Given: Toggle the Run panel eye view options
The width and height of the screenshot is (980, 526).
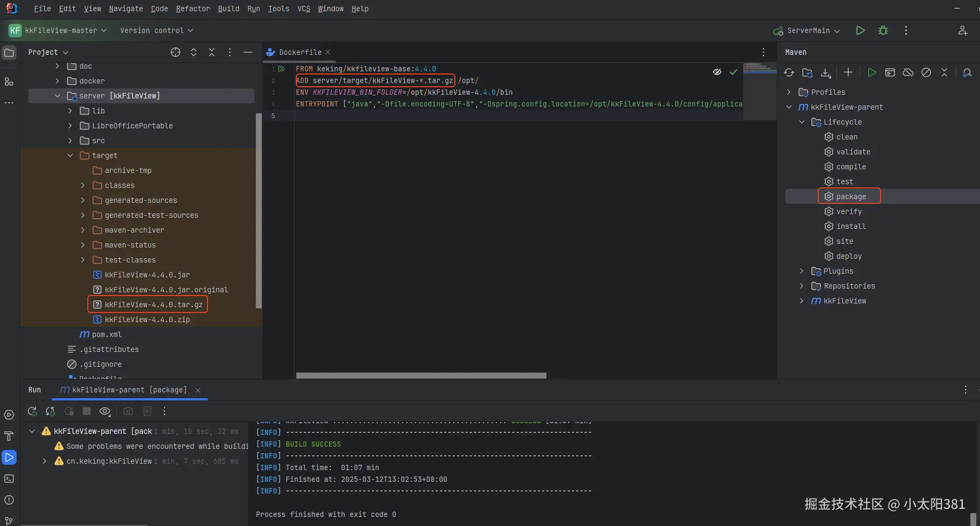Looking at the screenshot, I should point(105,411).
